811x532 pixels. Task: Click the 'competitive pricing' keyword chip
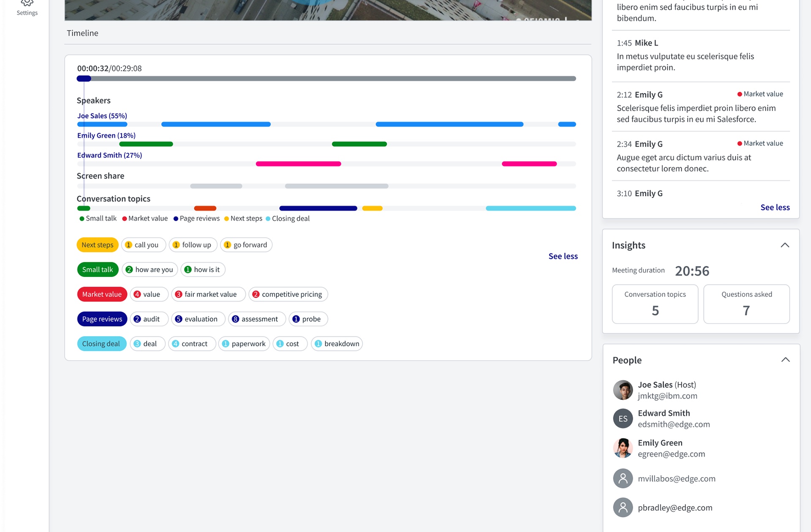pos(288,294)
